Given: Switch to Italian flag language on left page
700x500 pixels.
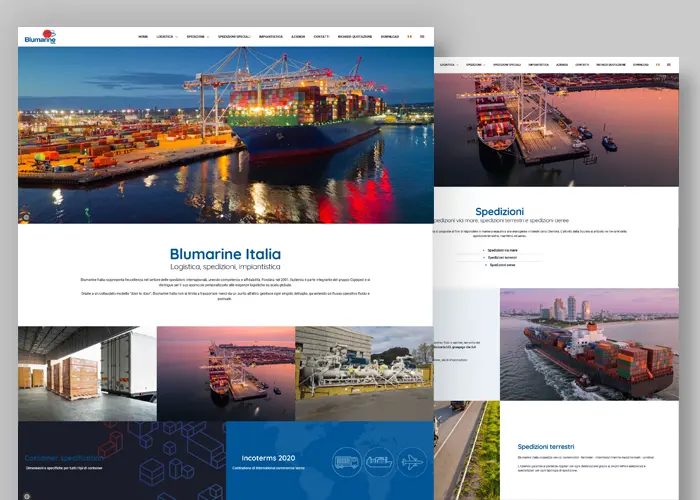Looking at the screenshot, I should (x=410, y=37).
